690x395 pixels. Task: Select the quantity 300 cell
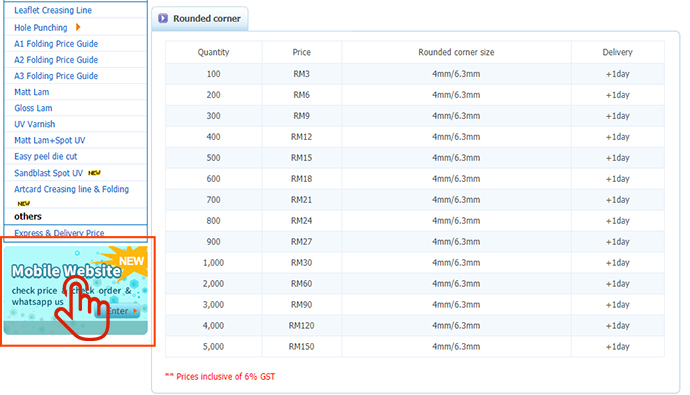click(213, 116)
